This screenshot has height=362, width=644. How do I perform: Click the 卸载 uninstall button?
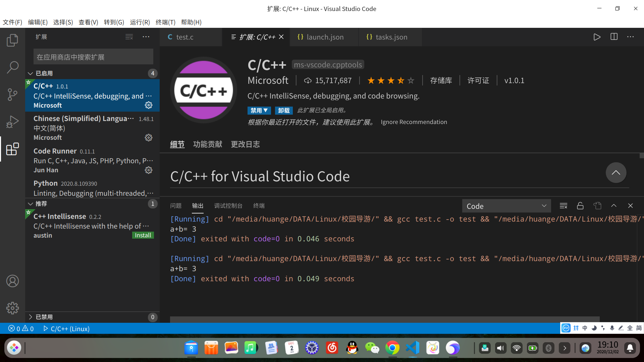[x=284, y=110]
